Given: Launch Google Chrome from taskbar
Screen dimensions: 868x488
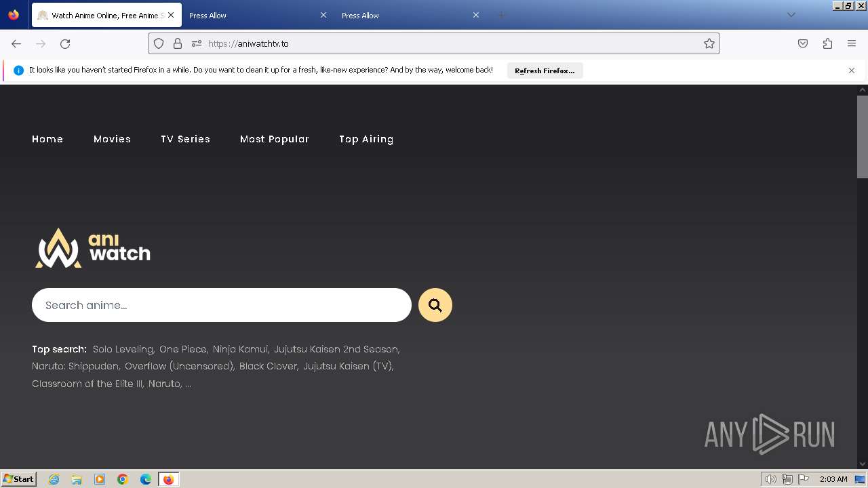Looking at the screenshot, I should point(123,479).
